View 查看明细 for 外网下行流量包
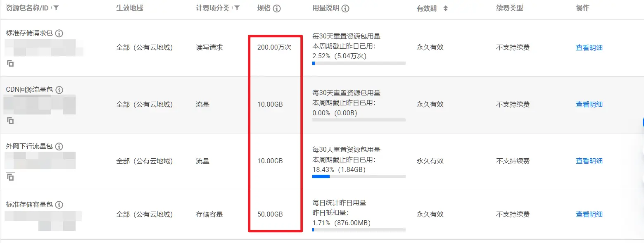Image resolution: width=644 pixels, height=243 pixels. click(x=589, y=161)
